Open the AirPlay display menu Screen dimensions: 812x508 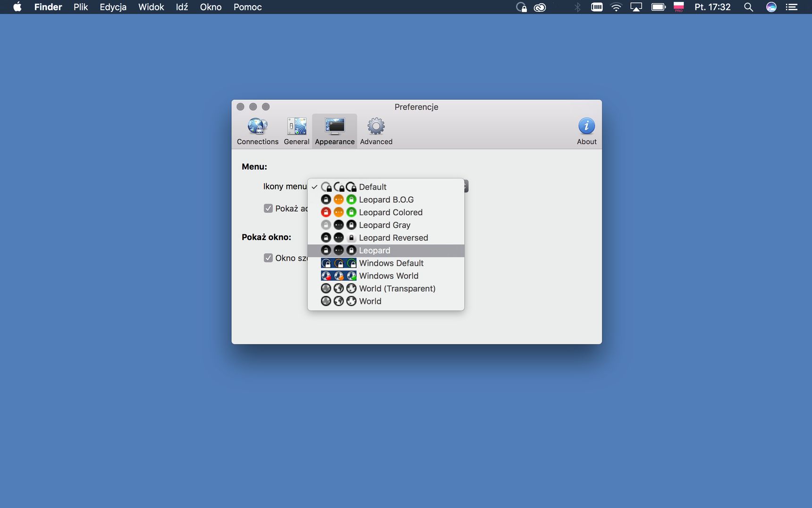point(636,7)
